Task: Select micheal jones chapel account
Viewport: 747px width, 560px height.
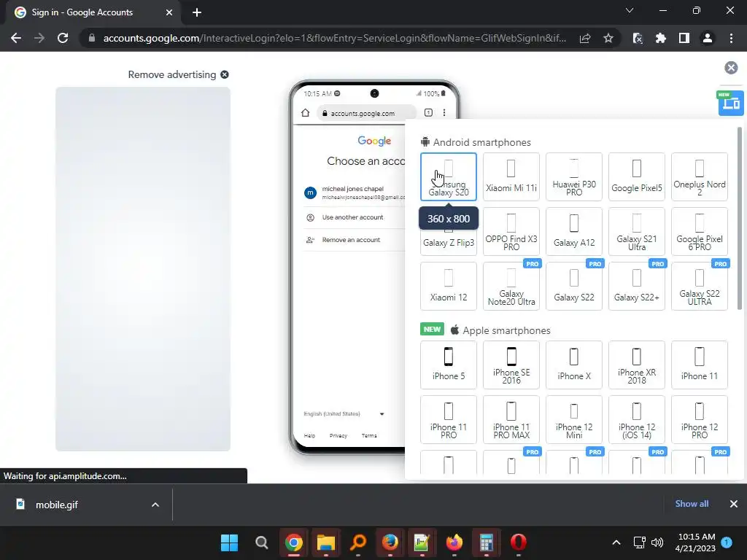Action: click(x=354, y=192)
